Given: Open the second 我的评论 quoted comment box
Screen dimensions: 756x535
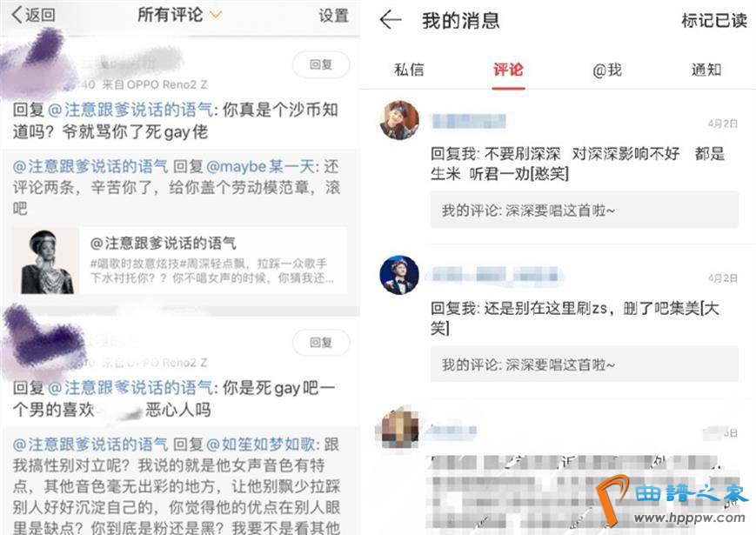Looking at the screenshot, I should pos(585,364).
